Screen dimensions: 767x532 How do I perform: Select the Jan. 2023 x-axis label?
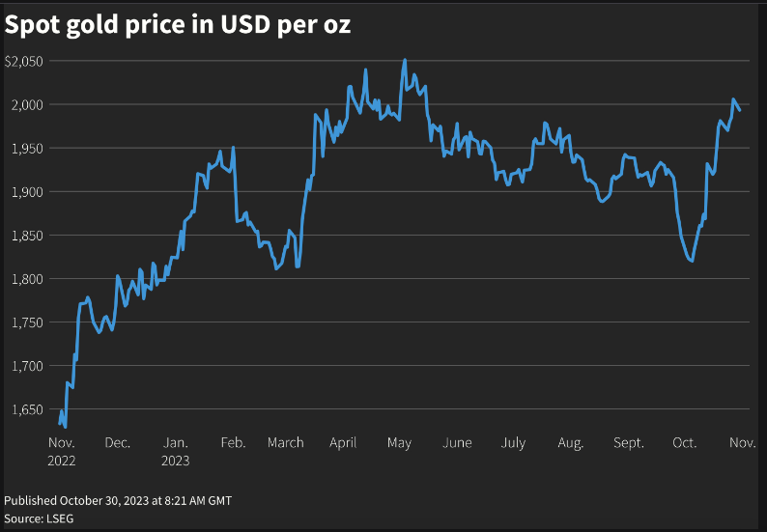point(175,451)
